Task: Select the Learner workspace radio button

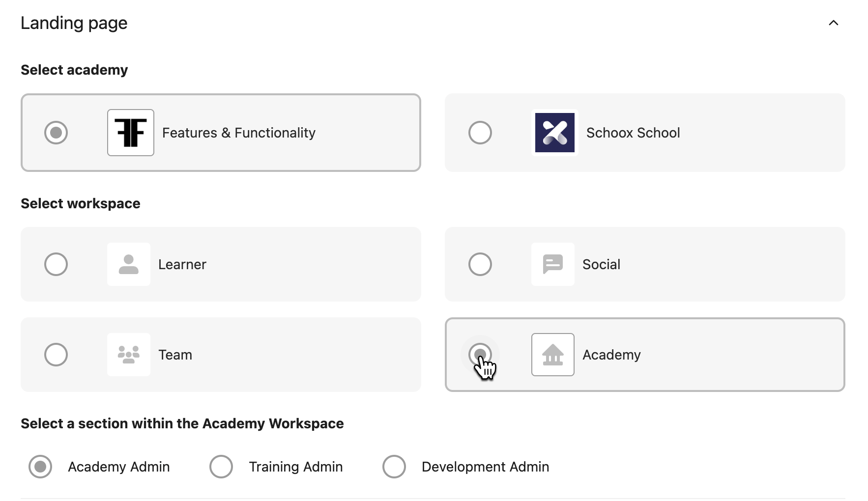Action: point(56,264)
